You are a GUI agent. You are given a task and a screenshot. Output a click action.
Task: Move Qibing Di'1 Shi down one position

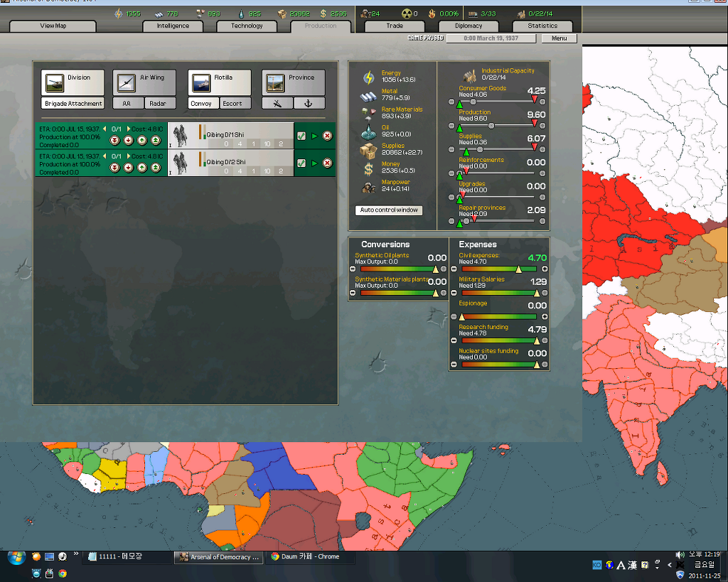[129, 140]
